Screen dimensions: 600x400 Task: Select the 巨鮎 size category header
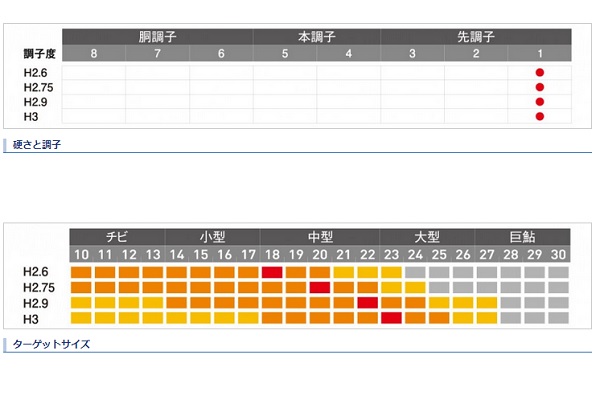pos(522,237)
